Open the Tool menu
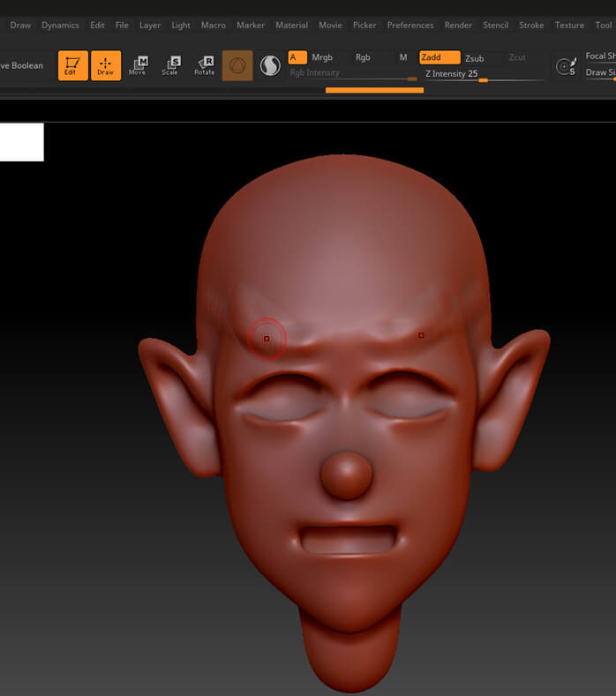 603,26
